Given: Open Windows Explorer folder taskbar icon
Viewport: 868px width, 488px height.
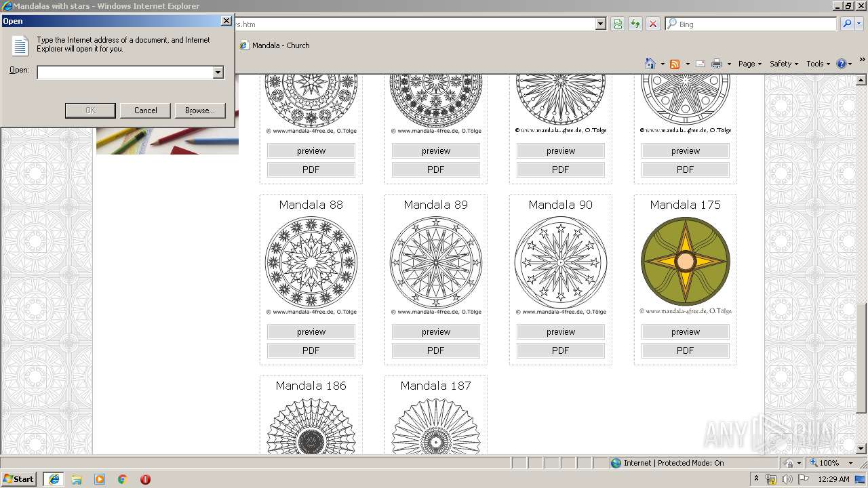Looking at the screenshot, I should pos(77,479).
